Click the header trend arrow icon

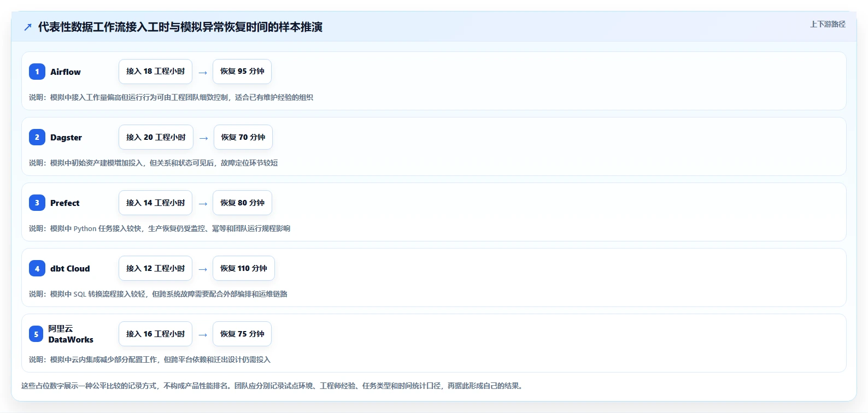27,27
